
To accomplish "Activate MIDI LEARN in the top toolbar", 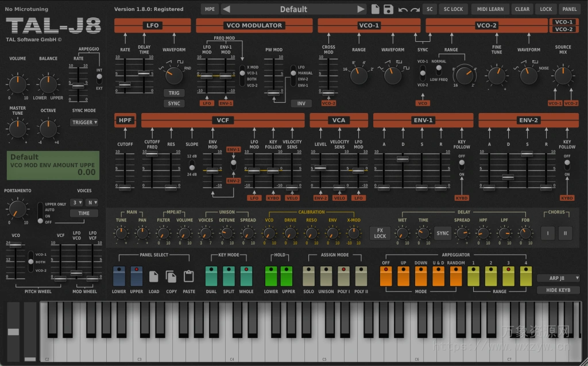I will point(490,9).
